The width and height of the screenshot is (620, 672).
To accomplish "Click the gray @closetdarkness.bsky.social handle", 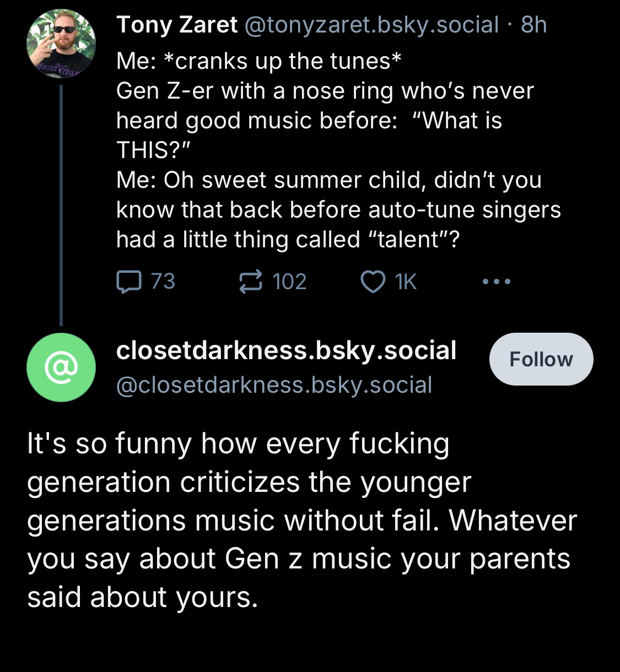I will click(x=274, y=385).
